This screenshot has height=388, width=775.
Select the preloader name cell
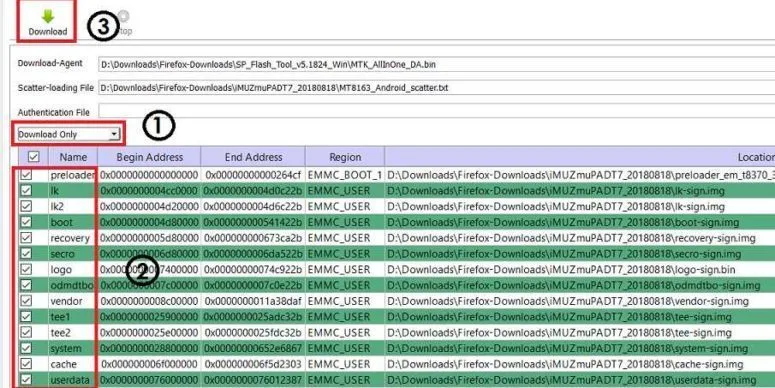[72, 175]
